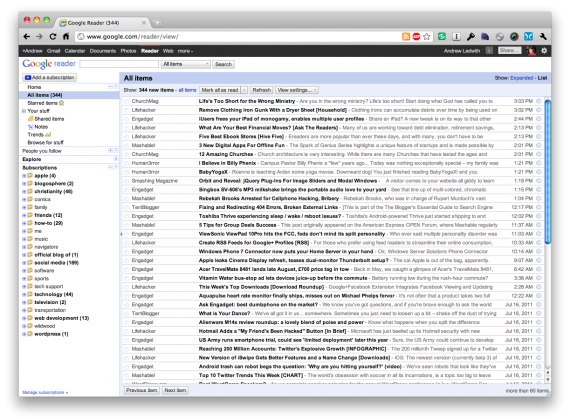Go to Next item
Screen dimensions: 570x419
(x=175, y=390)
